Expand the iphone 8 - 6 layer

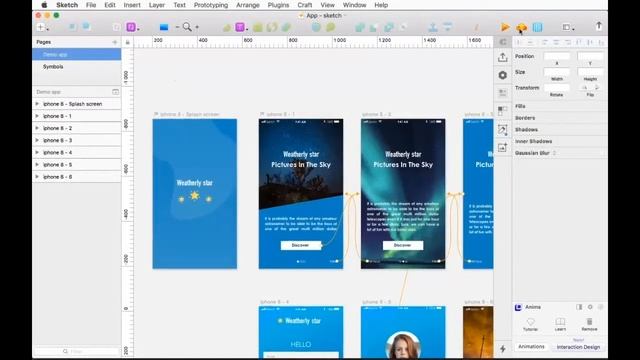tap(37, 177)
